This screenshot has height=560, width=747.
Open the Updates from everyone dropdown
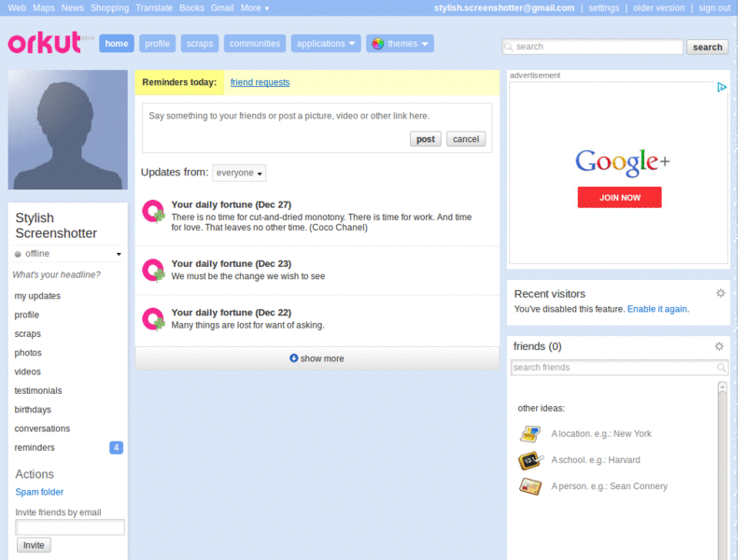click(239, 173)
